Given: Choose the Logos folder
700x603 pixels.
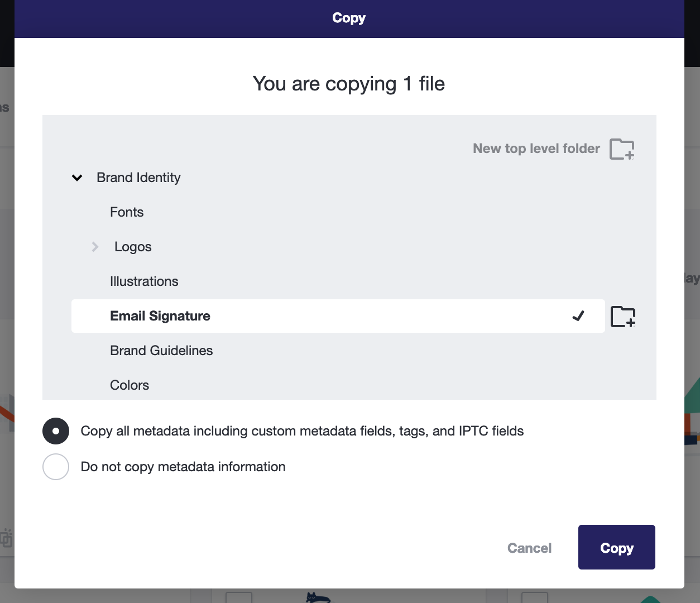Looking at the screenshot, I should [x=133, y=247].
